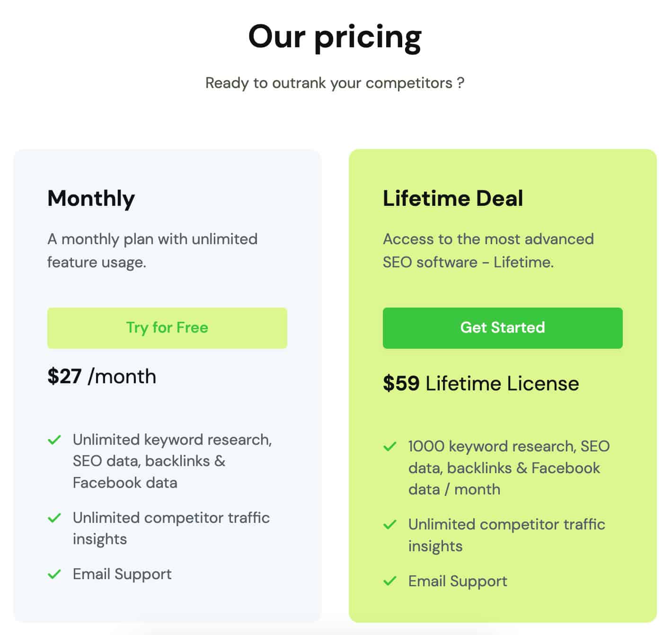The height and width of the screenshot is (635, 672).
Task: Click the Our pricing page title
Action: (335, 37)
